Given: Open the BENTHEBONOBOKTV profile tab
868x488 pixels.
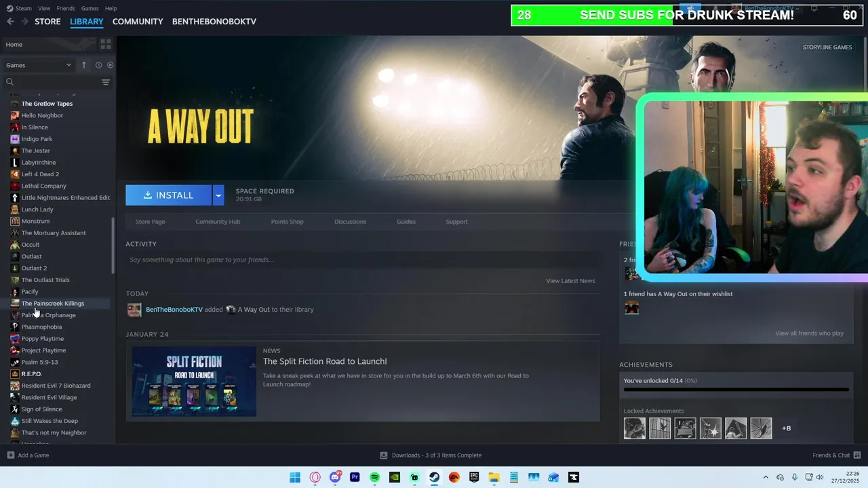Looking at the screenshot, I should coord(214,22).
